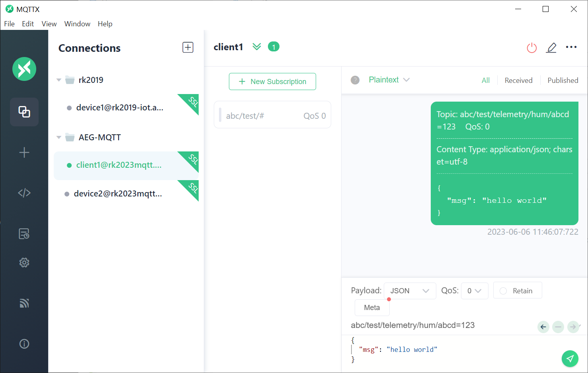
Task: Click the plus icon for new connection in sidebar
Action: 24,153
